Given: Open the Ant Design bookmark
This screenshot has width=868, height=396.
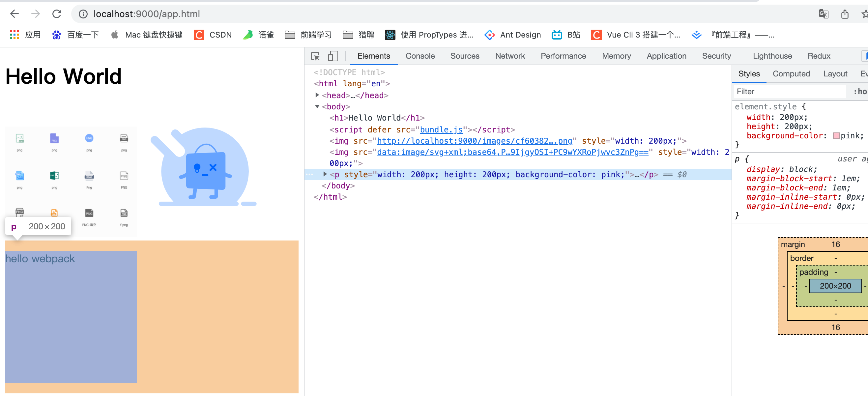Looking at the screenshot, I should (512, 35).
